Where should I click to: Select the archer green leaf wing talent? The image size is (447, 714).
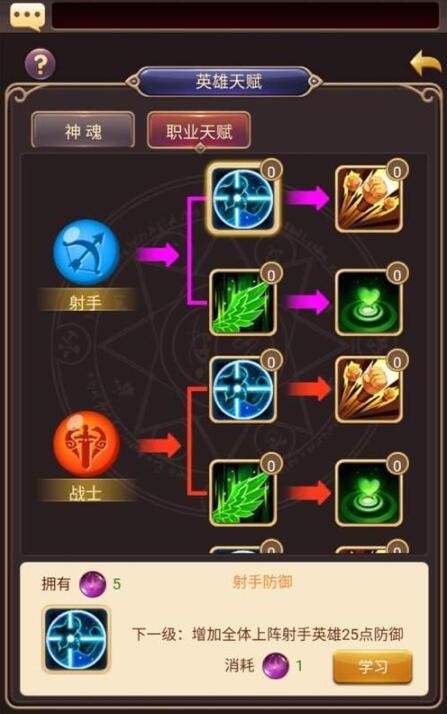point(243,302)
